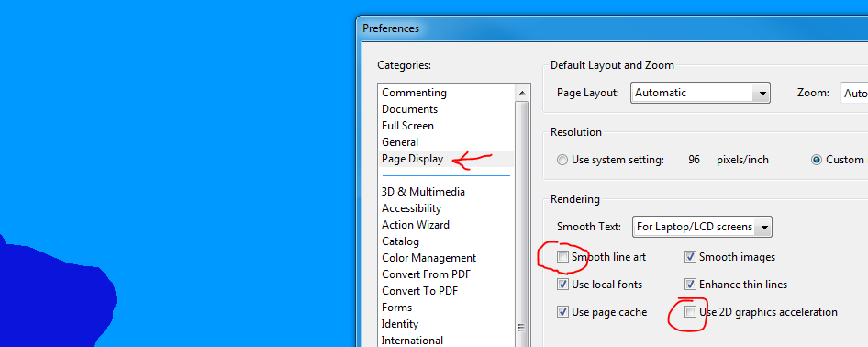This screenshot has height=347, width=868.
Task: Open the Smooth Text dropdown
Action: (x=702, y=227)
